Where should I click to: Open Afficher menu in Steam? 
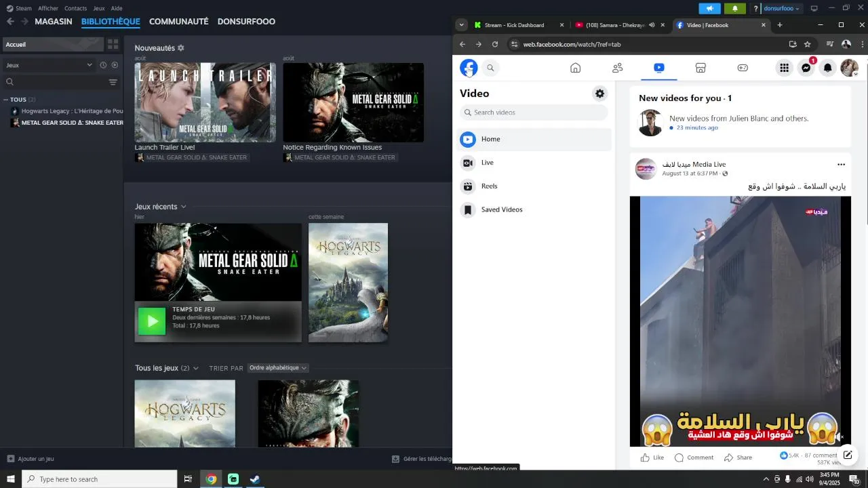point(48,8)
